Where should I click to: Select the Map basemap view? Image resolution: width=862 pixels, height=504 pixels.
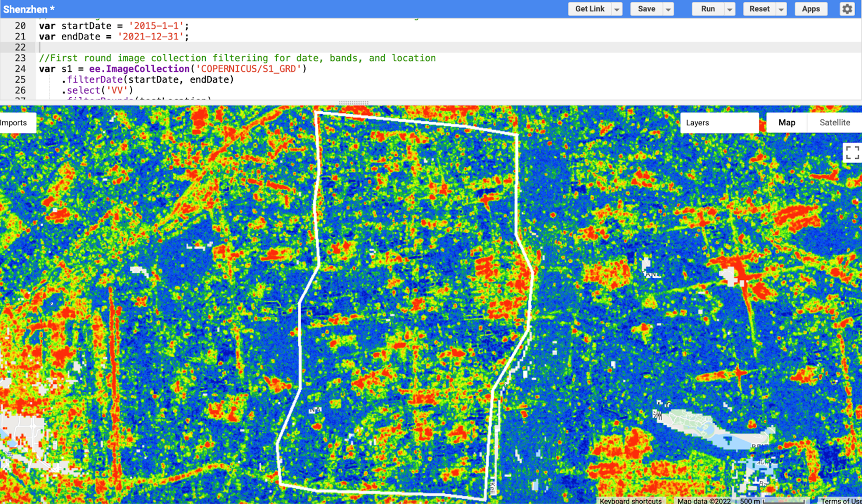[787, 122]
